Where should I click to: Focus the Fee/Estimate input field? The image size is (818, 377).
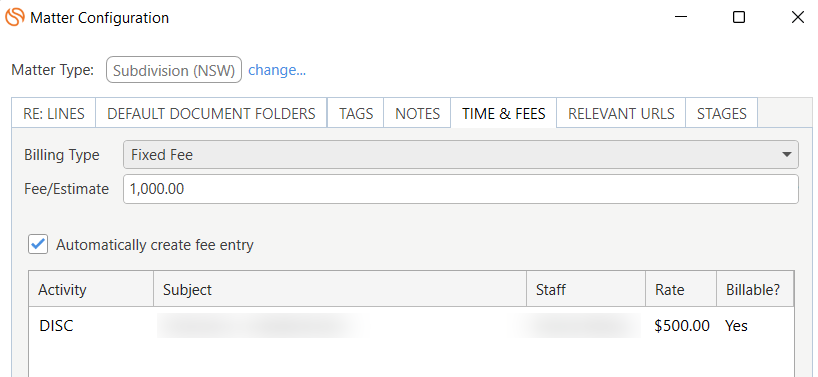[461, 189]
